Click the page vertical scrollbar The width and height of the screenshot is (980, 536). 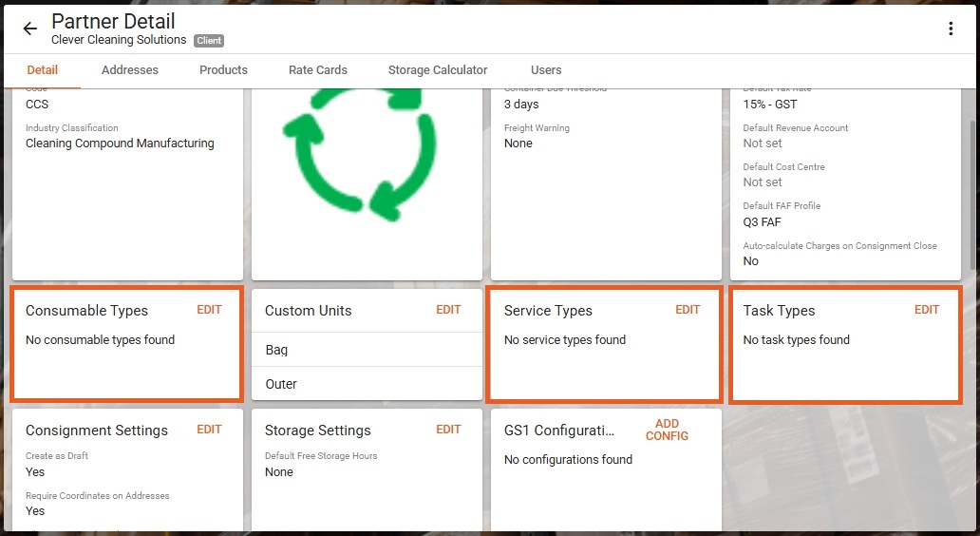(973, 194)
